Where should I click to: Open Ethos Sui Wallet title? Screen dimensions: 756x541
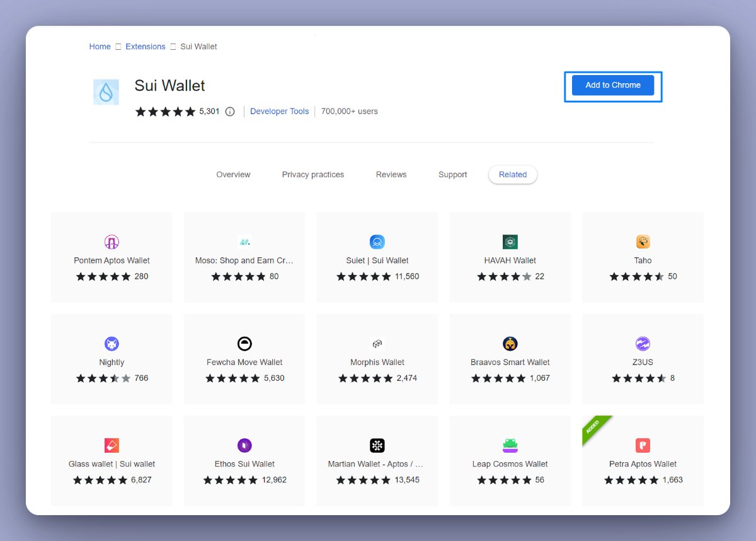244,464
